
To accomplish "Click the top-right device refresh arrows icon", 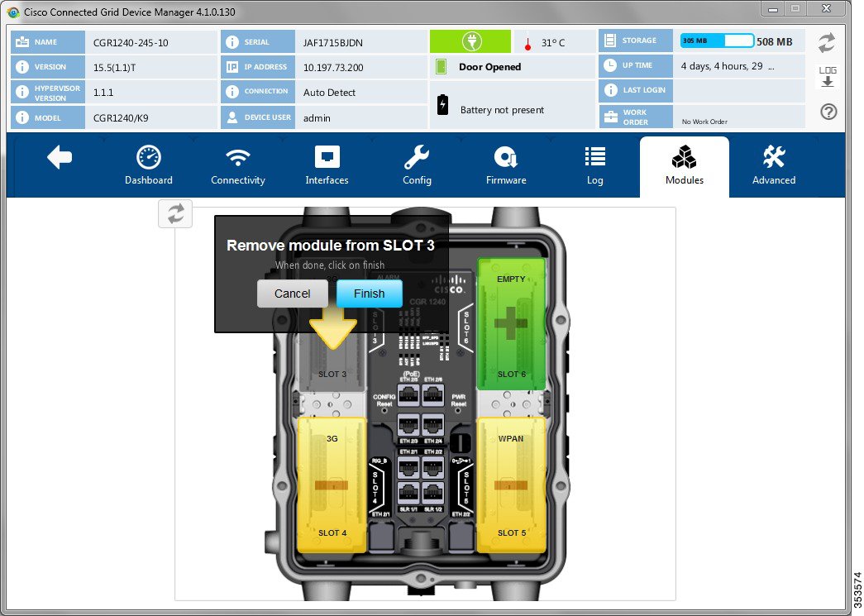I will tap(827, 43).
